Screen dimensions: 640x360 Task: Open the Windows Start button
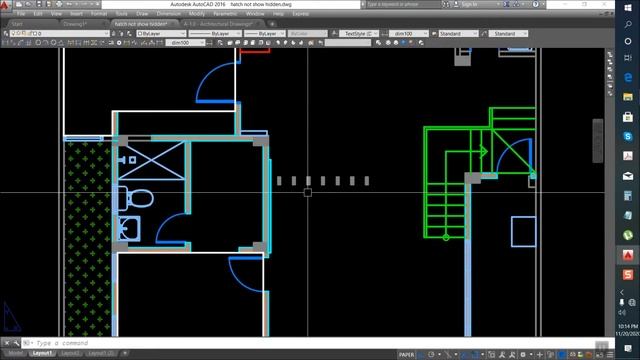(628, 8)
